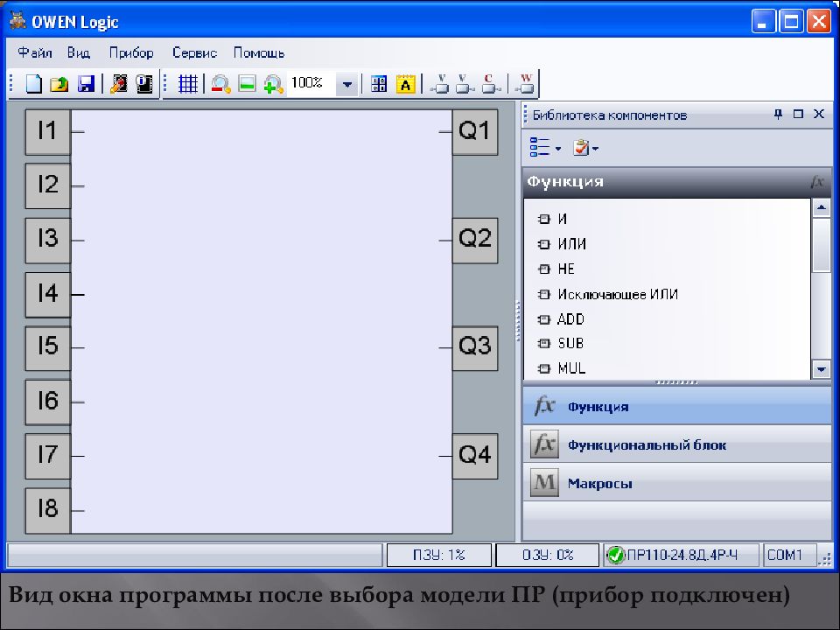Image resolution: width=840 pixels, height=630 pixels.
Task: Maximize the Библиотека компонентов panel
Action: pos(798,114)
